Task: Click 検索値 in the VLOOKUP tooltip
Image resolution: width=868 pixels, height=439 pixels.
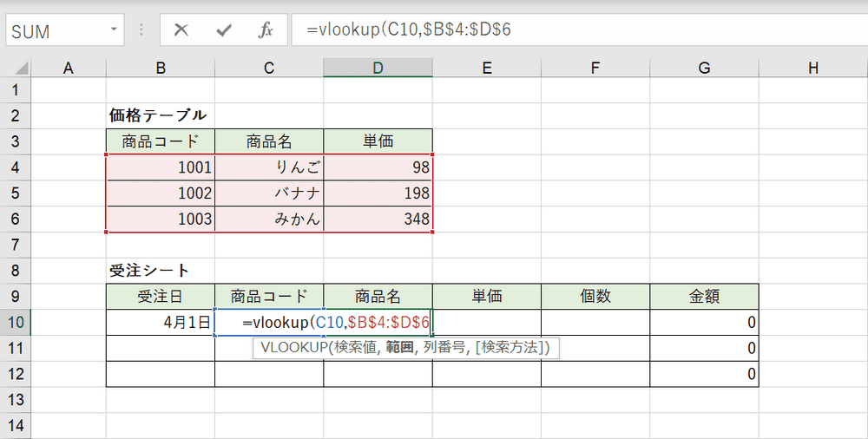Action: point(355,348)
